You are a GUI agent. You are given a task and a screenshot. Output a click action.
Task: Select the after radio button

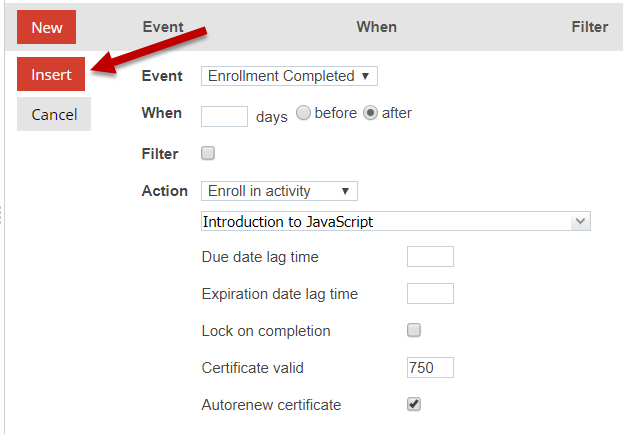tap(370, 113)
